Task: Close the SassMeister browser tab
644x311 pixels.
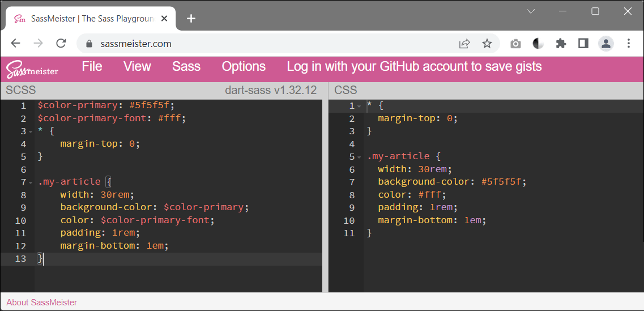Action: pos(164,19)
